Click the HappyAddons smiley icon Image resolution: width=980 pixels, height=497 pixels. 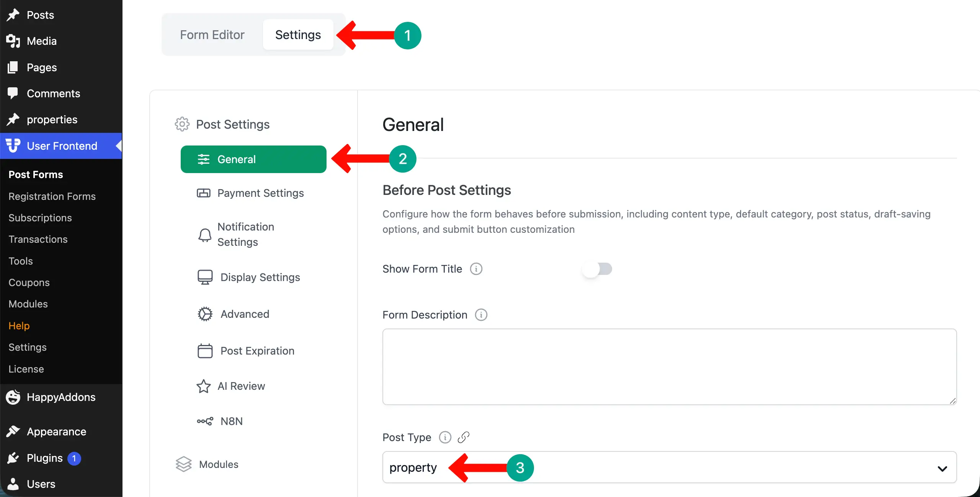13,397
